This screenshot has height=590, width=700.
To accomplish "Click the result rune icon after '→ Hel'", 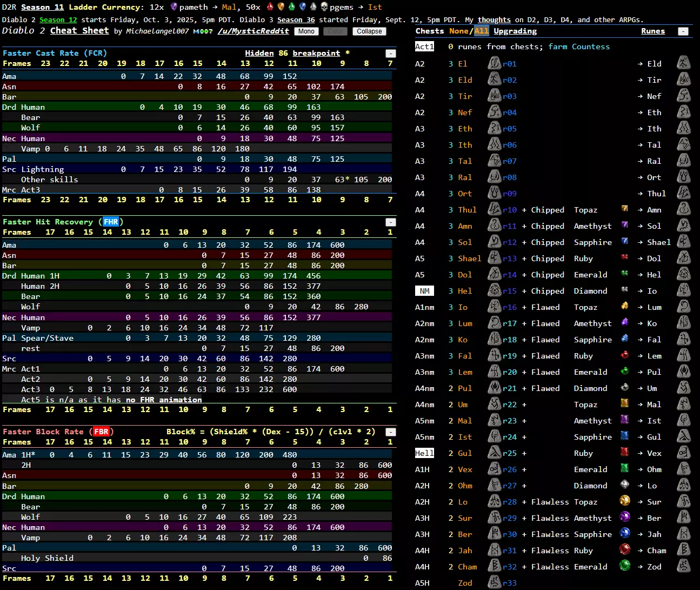I will pyautogui.click(x=684, y=274).
